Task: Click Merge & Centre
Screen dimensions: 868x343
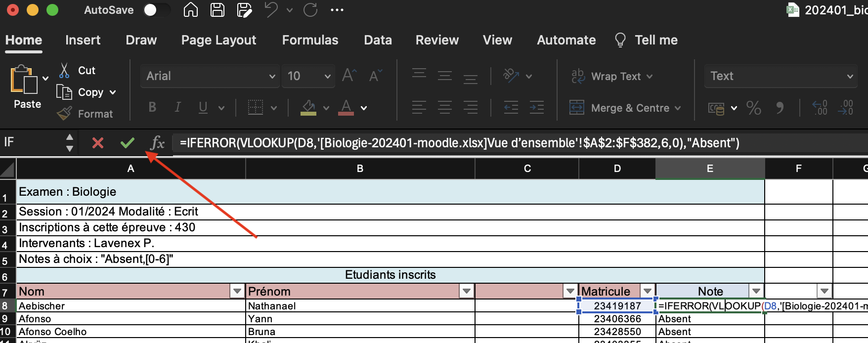Action: [x=625, y=108]
